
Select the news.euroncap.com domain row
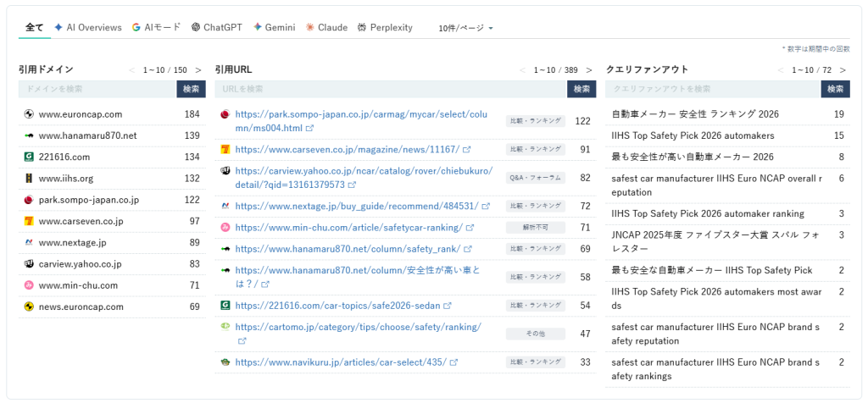click(x=112, y=306)
